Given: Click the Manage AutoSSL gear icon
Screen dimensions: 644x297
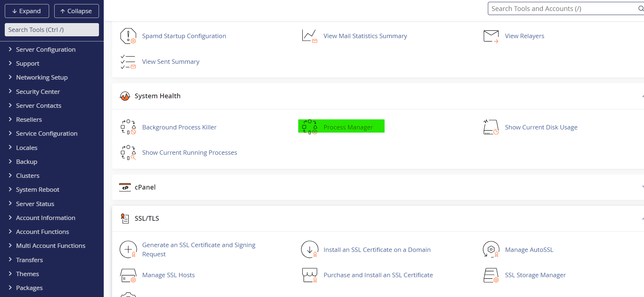Looking at the screenshot, I should click(491, 250).
